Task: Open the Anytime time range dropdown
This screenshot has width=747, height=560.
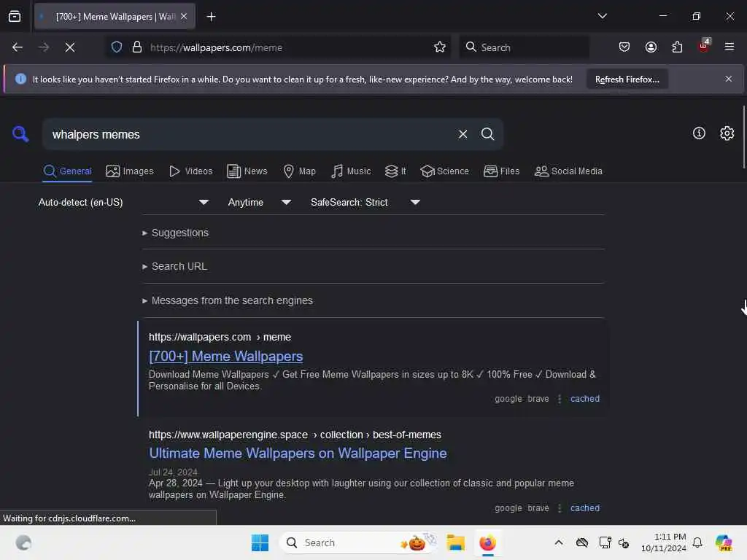Action: tap(259, 203)
